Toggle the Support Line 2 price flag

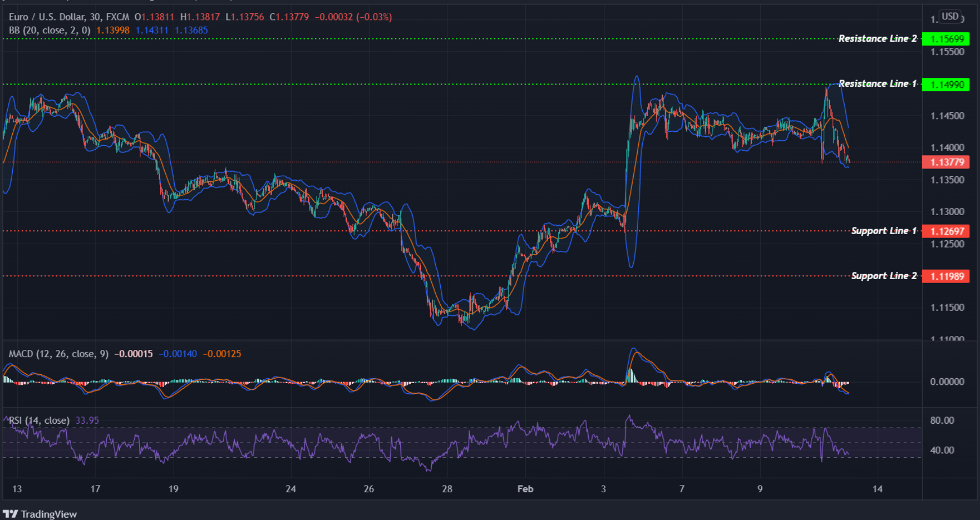coord(947,276)
